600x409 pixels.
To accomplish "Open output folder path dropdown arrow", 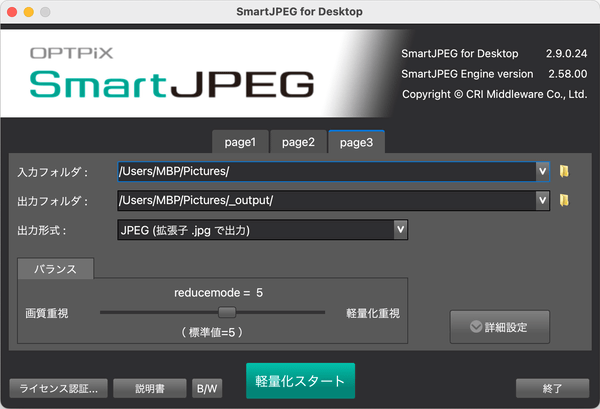I will (x=542, y=200).
